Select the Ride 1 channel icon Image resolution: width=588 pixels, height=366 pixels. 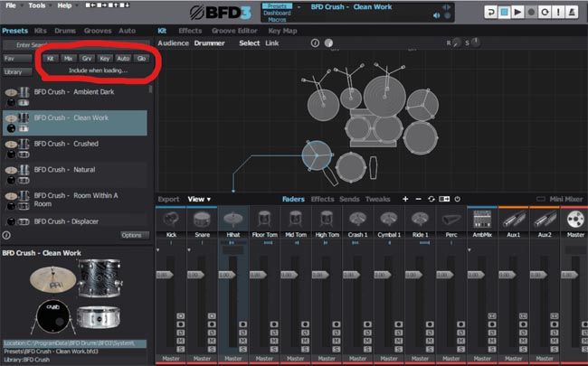[x=420, y=220]
